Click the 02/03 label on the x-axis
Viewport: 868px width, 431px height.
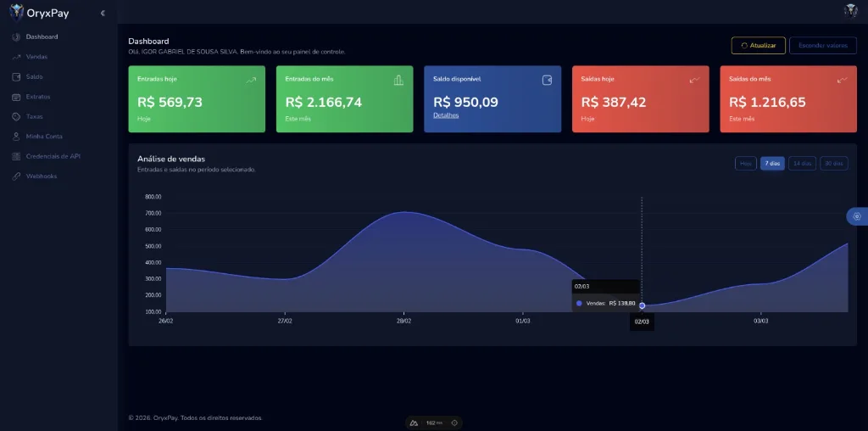(x=643, y=322)
